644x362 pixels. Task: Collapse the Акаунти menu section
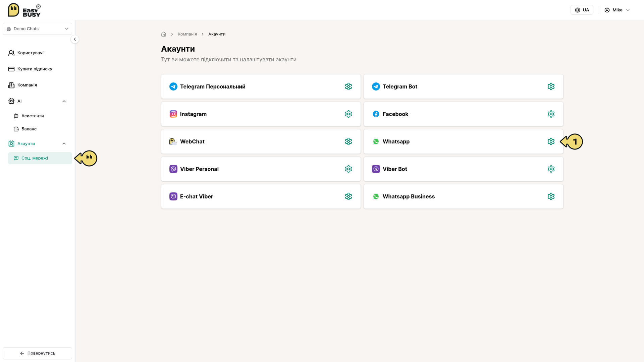coord(64,143)
